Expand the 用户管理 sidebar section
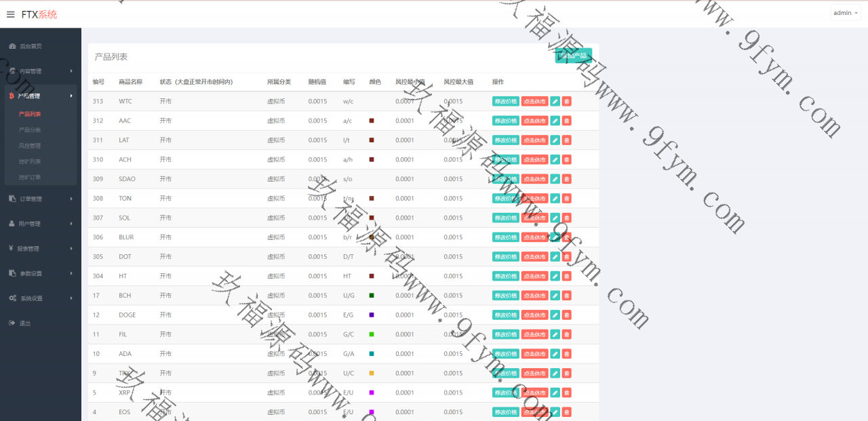Viewport: 868px width, 421px height. (41, 224)
